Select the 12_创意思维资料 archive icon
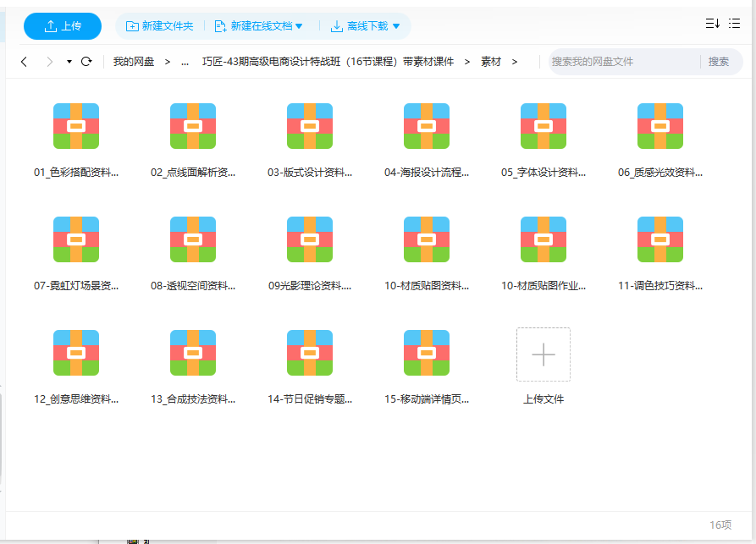 (76, 352)
